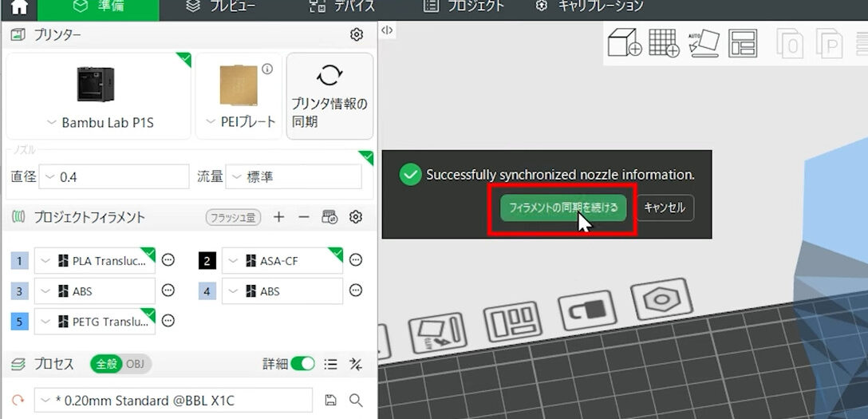Click the compare presets icon
The image size is (868, 419).
coord(355,364)
